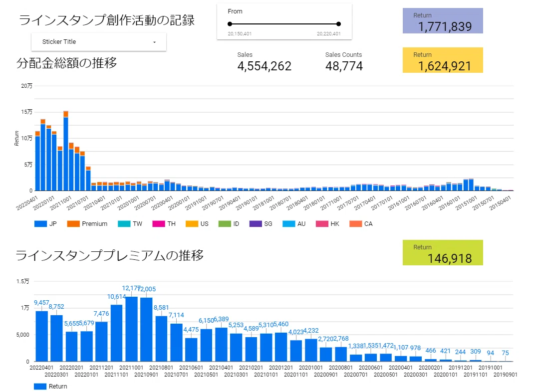Click the Premium legend orange swatch
The height and width of the screenshot is (392, 536).
tap(73, 223)
